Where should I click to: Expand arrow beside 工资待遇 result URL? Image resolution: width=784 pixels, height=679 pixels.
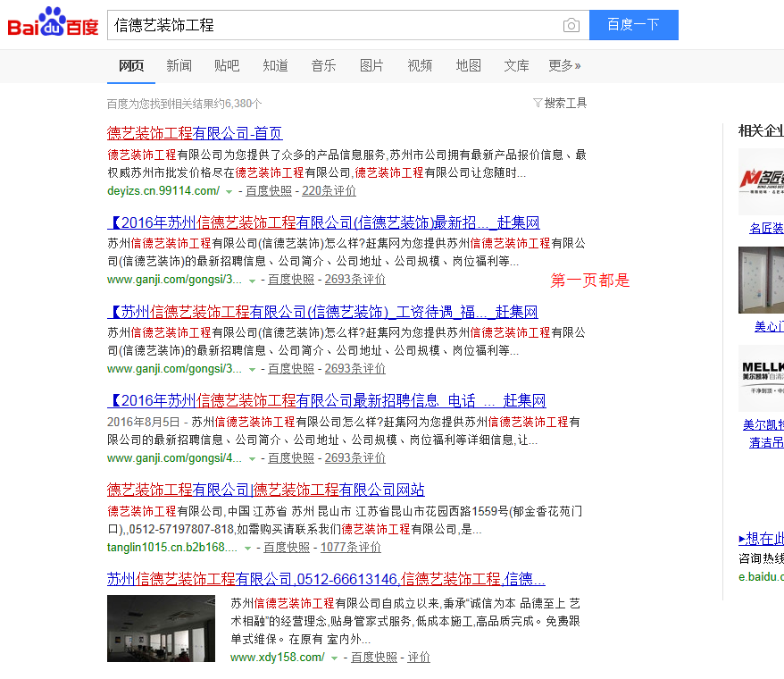(253, 370)
